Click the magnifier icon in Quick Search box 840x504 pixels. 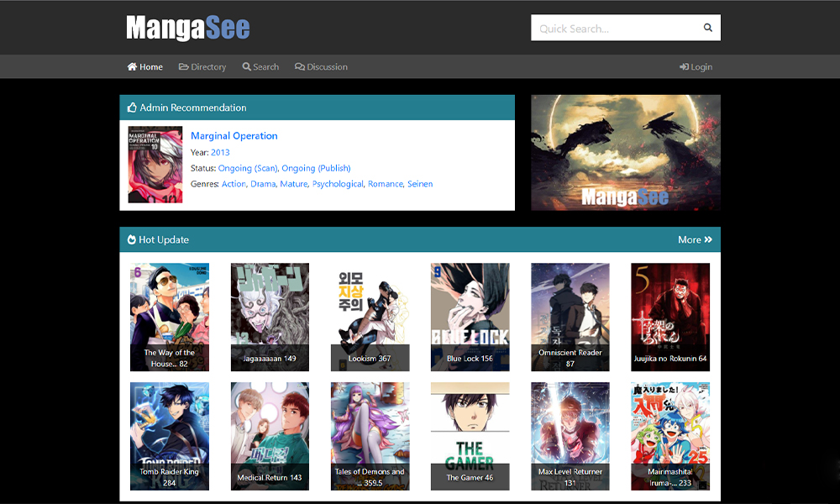tap(707, 28)
